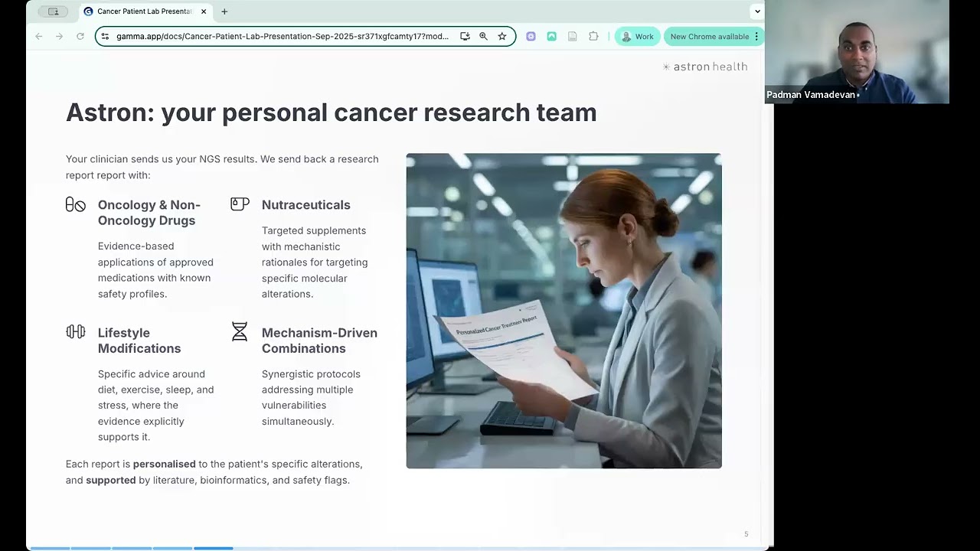The width and height of the screenshot is (980, 551).
Task: Click the woman reading report image
Action: coord(564,311)
